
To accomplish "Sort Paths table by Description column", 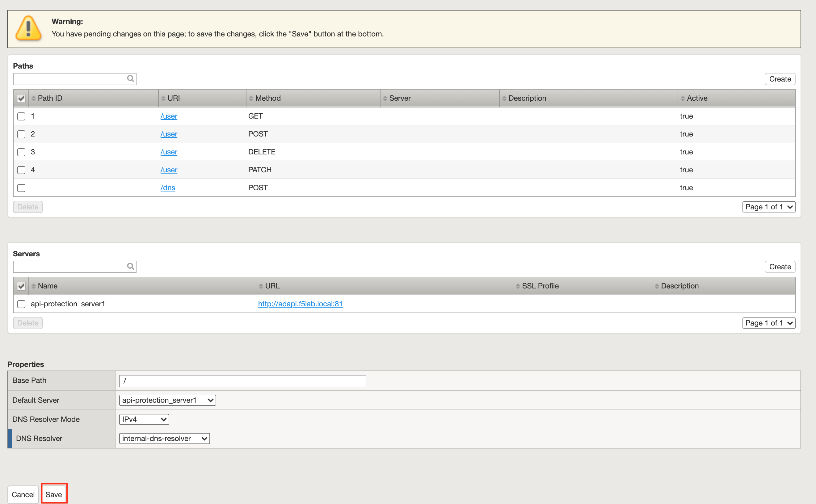I will point(588,98).
